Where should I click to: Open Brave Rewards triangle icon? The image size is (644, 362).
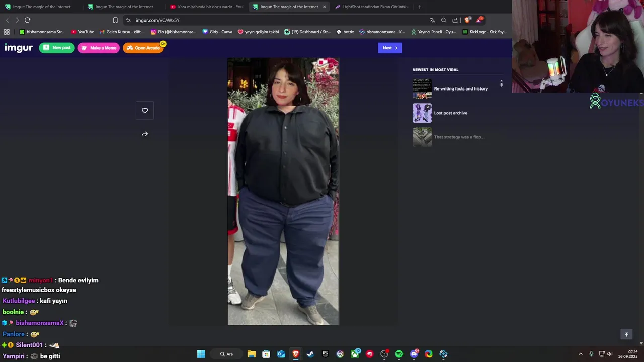[479, 20]
